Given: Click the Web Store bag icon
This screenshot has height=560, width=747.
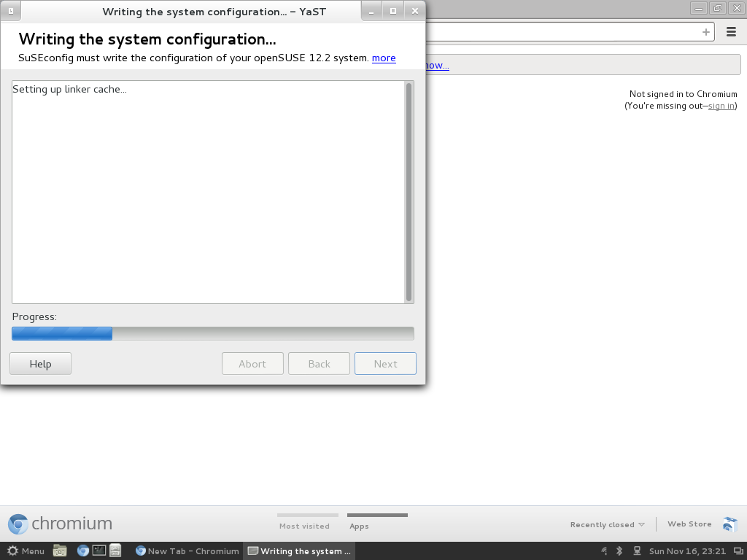Looking at the screenshot, I should [729, 524].
